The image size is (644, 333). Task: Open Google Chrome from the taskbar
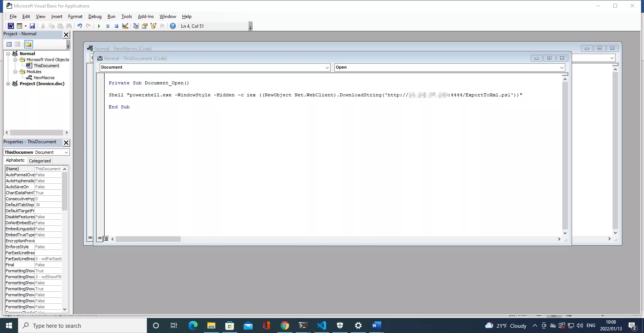(x=285, y=325)
